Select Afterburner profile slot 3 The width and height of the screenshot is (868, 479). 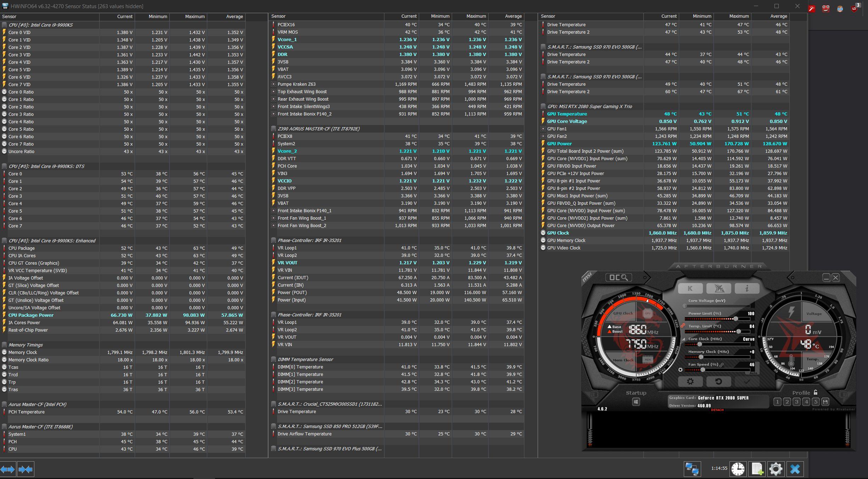pos(796,402)
